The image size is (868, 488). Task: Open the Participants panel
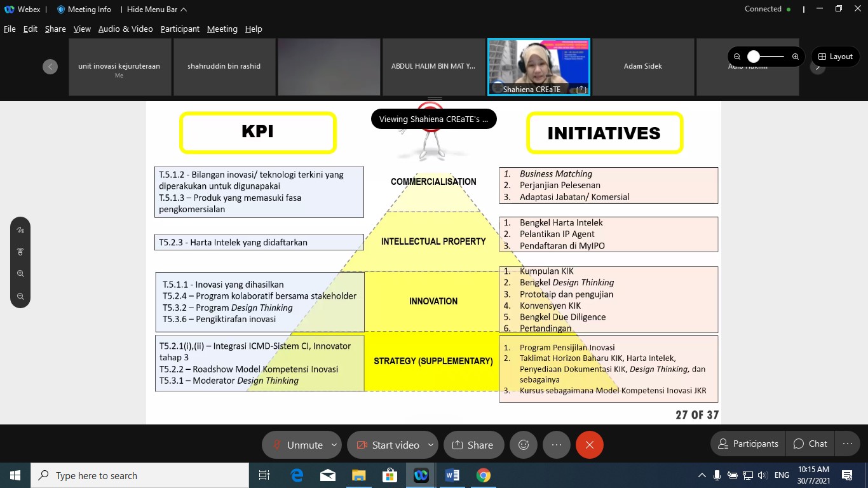747,444
